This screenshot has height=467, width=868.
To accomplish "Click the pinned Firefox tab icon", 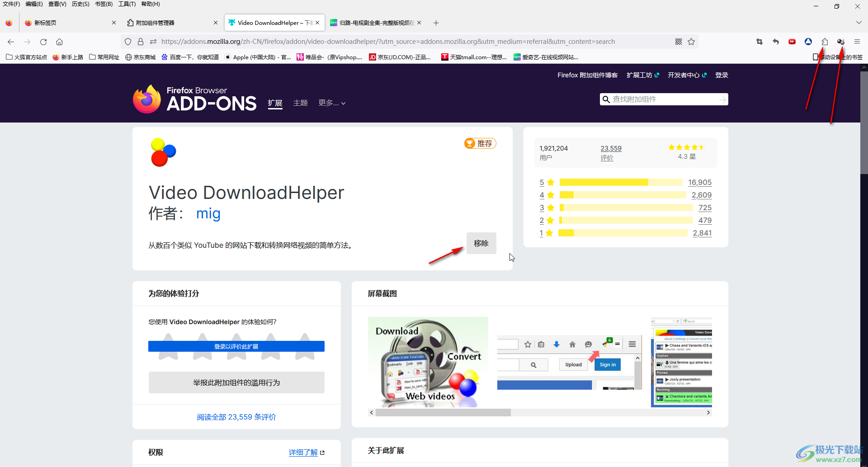I will point(9,23).
